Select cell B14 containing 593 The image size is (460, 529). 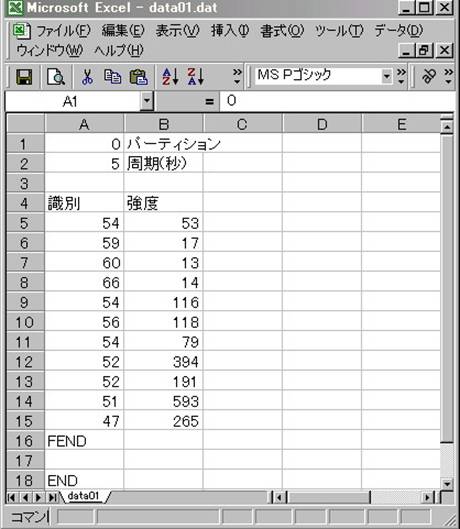click(x=163, y=401)
